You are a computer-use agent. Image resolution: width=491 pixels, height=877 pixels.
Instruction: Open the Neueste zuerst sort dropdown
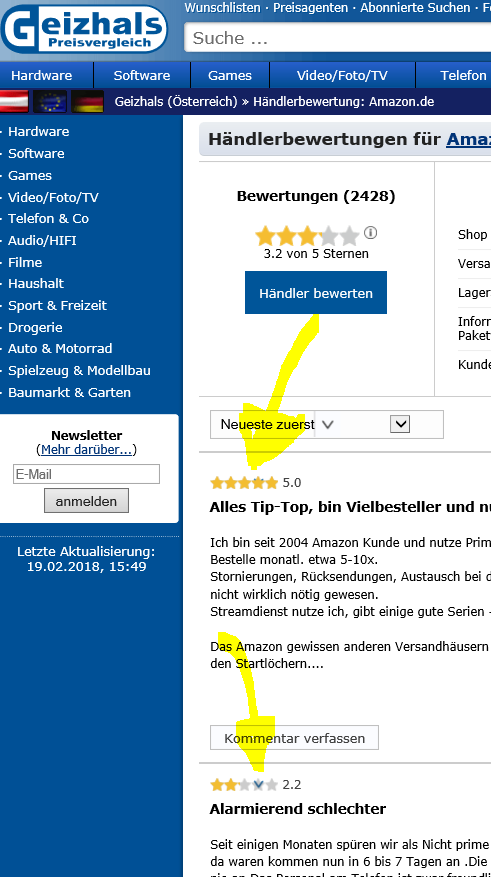tap(327, 425)
